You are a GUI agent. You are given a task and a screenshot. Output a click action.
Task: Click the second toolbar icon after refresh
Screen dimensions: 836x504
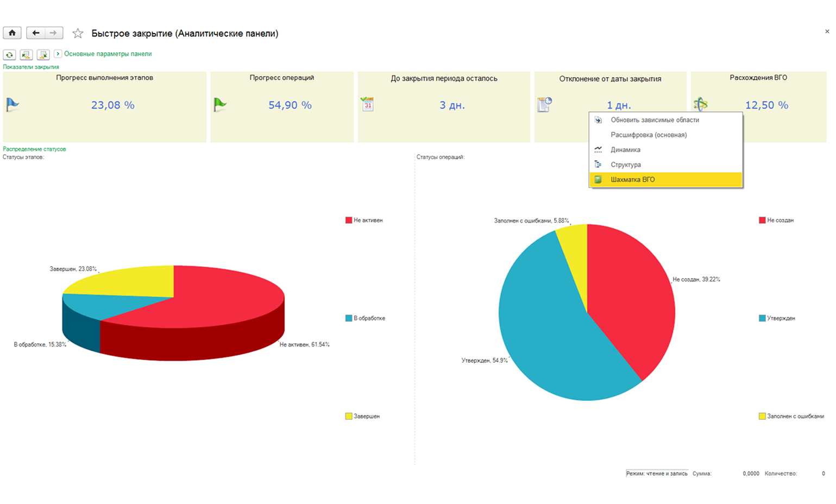pyautogui.click(x=26, y=55)
